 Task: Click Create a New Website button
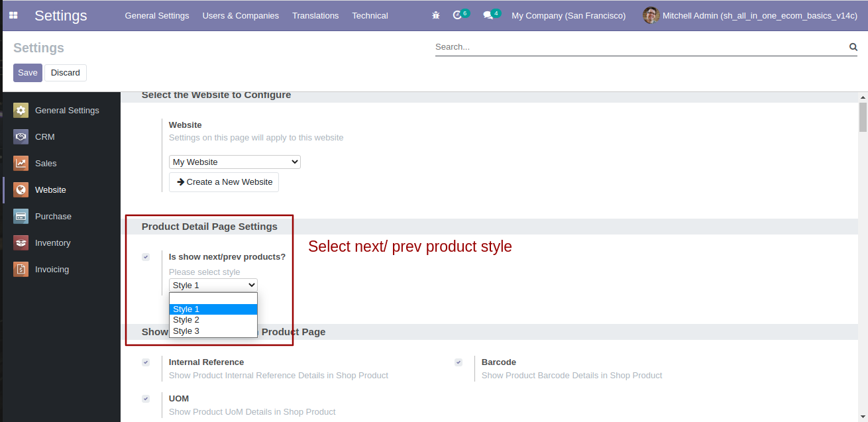point(224,182)
